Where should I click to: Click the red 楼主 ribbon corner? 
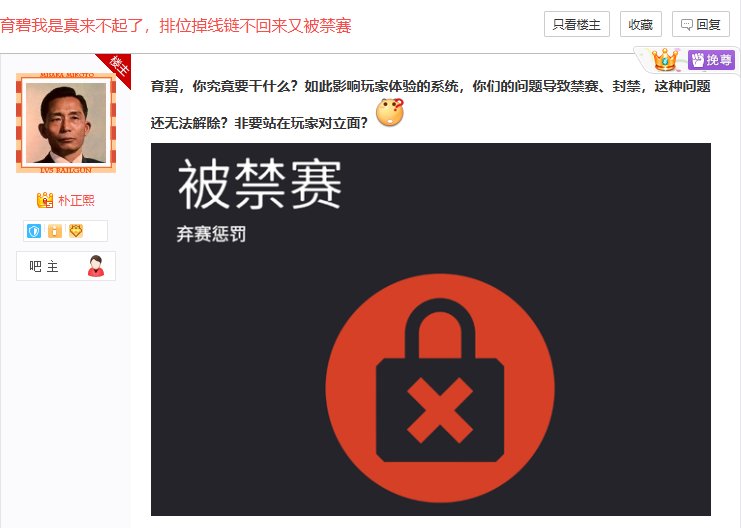[x=117, y=68]
